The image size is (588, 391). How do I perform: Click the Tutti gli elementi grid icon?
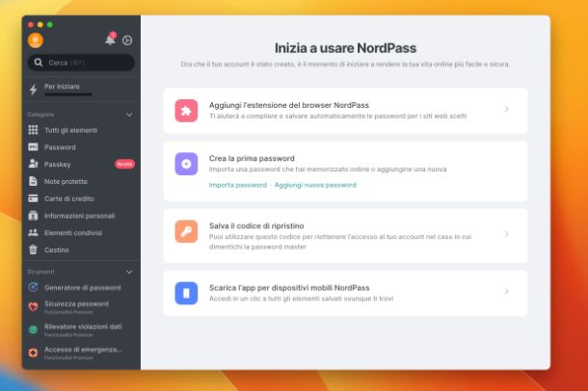click(x=33, y=130)
